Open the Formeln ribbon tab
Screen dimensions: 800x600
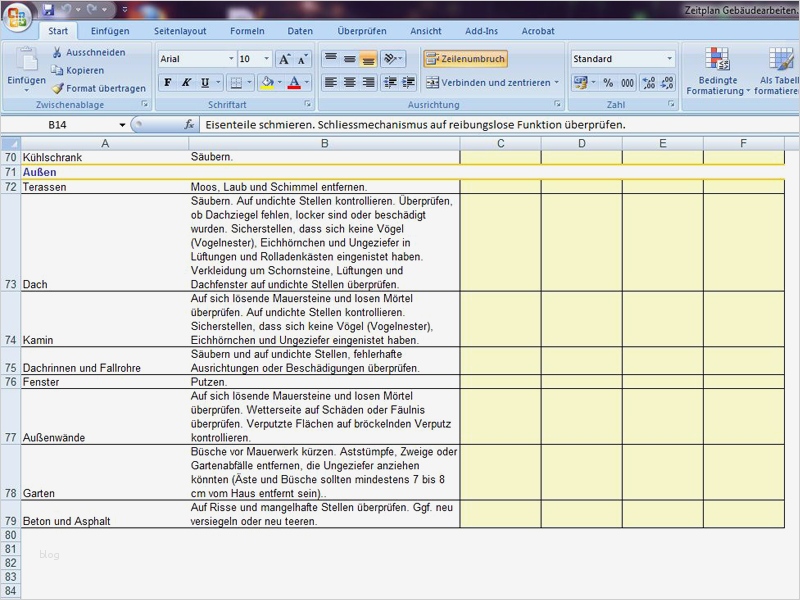(x=248, y=31)
